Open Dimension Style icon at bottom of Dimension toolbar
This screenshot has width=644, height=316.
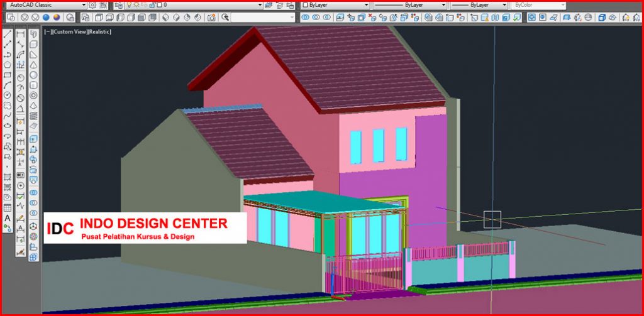click(x=21, y=251)
